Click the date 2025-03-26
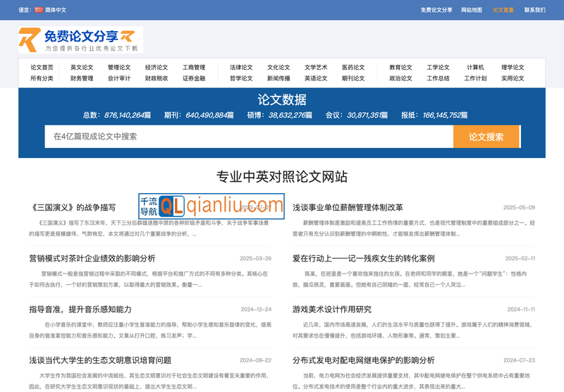This screenshot has height=392, width=564. pos(256,258)
